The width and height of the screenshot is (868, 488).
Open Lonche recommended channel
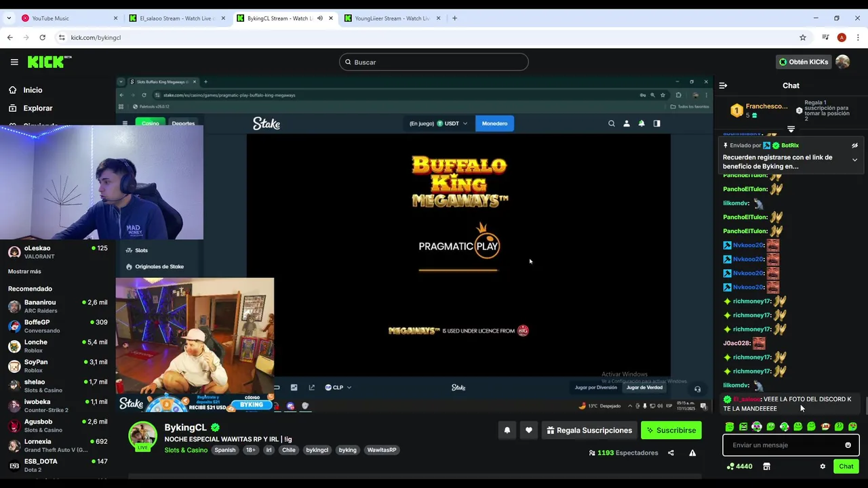(x=58, y=346)
